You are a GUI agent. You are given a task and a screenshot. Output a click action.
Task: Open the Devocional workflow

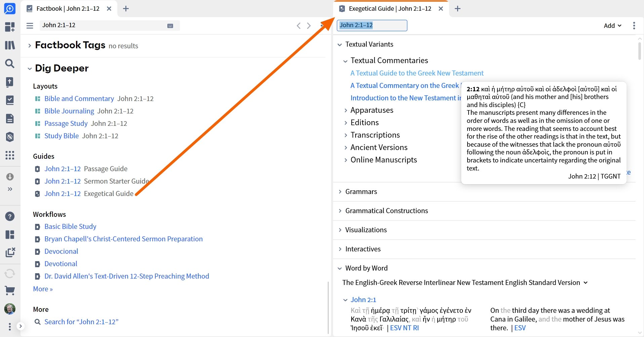click(x=61, y=251)
